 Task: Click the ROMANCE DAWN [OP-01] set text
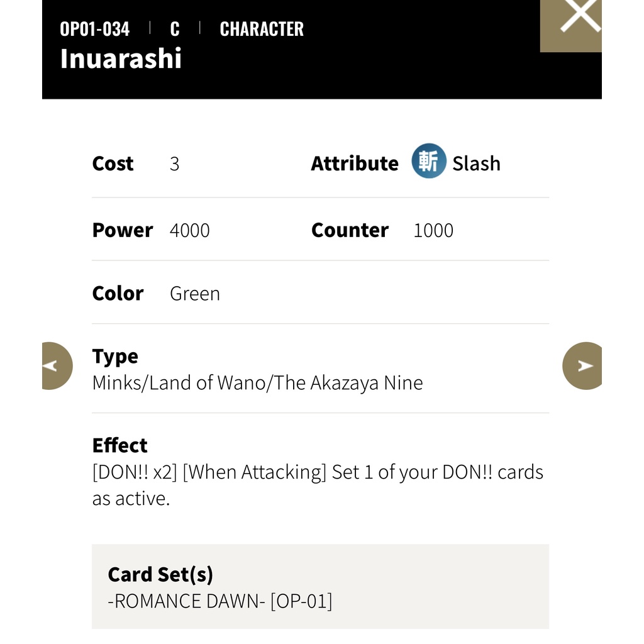[219, 601]
